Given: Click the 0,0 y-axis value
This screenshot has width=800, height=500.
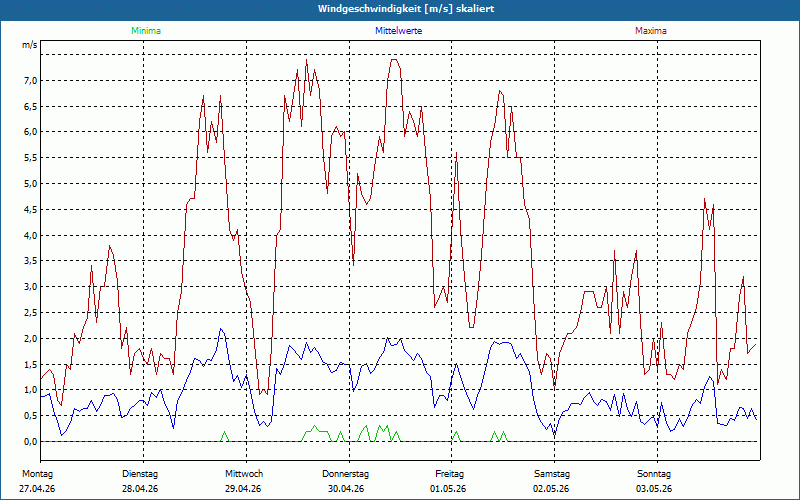Looking at the screenshot, I should (x=30, y=442).
